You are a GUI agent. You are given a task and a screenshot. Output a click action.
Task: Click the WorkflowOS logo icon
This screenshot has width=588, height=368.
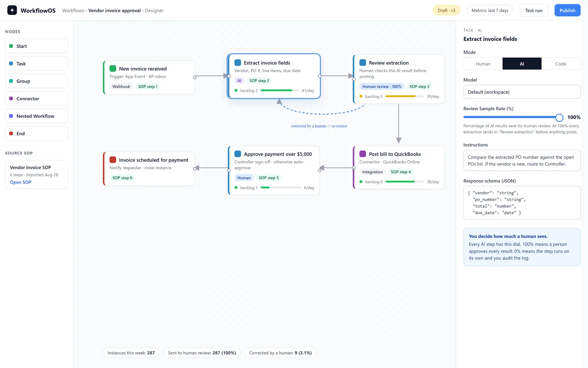click(x=12, y=10)
